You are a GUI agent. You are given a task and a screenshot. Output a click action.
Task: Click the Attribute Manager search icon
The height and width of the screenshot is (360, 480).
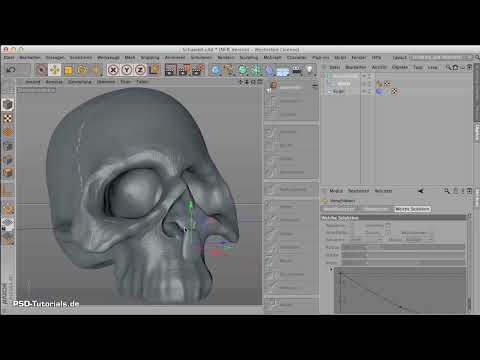click(x=447, y=191)
